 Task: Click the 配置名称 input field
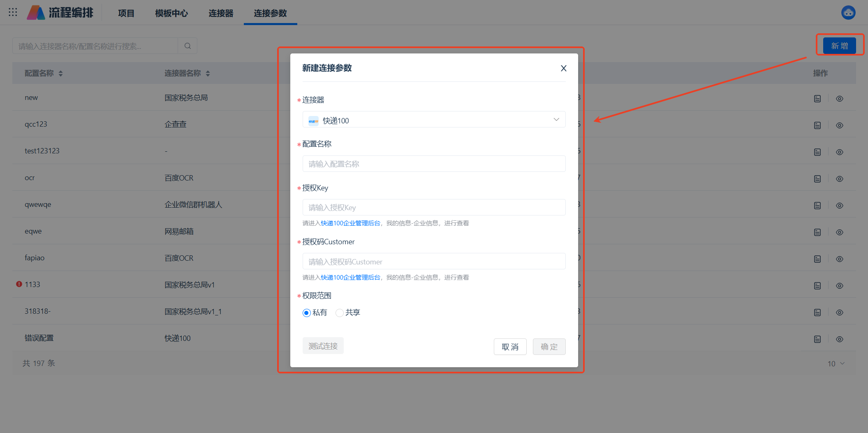point(434,164)
